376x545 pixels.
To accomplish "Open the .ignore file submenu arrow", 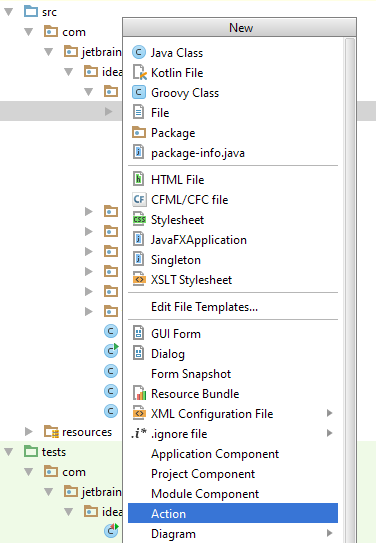I will pos(329,433).
